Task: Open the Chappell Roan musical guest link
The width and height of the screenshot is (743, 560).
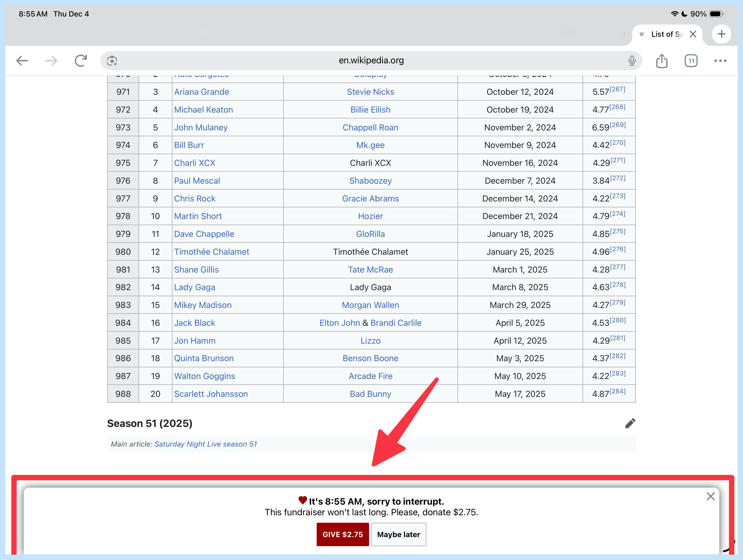Action: pos(370,127)
